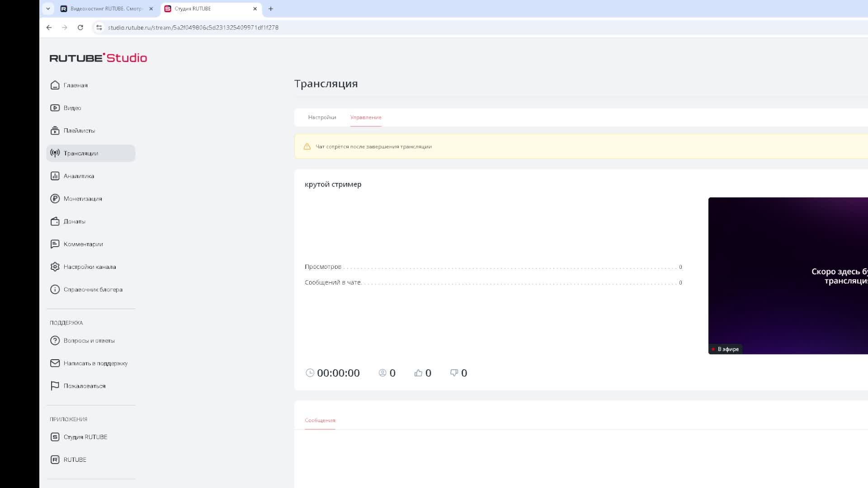Image resolution: width=868 pixels, height=488 pixels.
Task: Click the 00:00:00 duration value
Action: coord(338,373)
